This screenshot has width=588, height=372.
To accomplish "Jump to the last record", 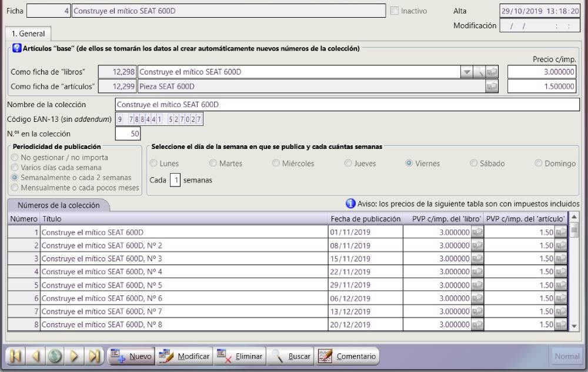I will point(94,356).
